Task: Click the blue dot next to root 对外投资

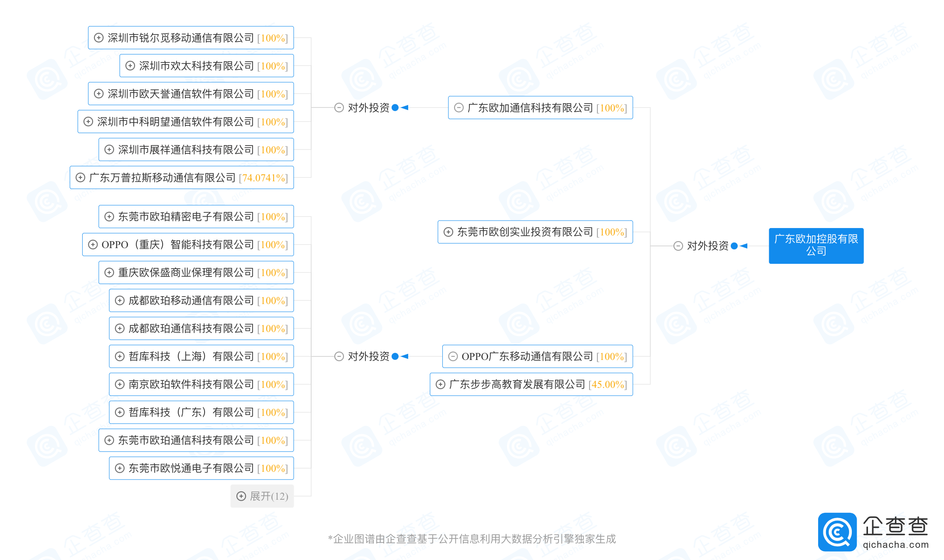Action: point(734,246)
